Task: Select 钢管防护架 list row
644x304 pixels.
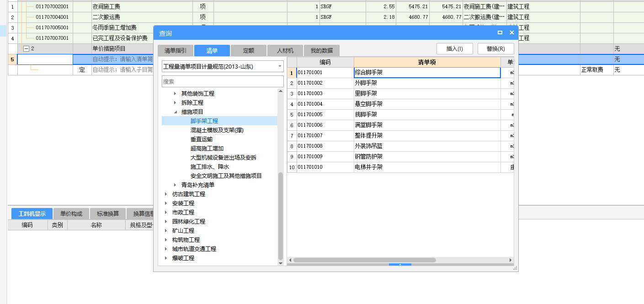Action: [400, 157]
